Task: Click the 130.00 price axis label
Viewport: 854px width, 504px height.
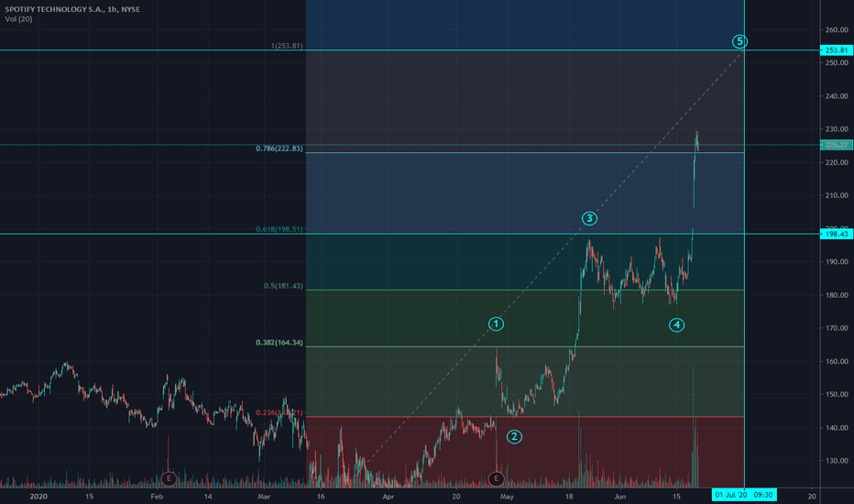Action: pyautogui.click(x=837, y=460)
